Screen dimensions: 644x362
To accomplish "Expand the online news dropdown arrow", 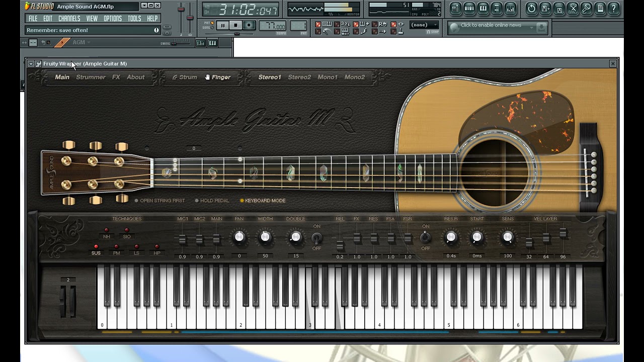I will (x=531, y=28).
